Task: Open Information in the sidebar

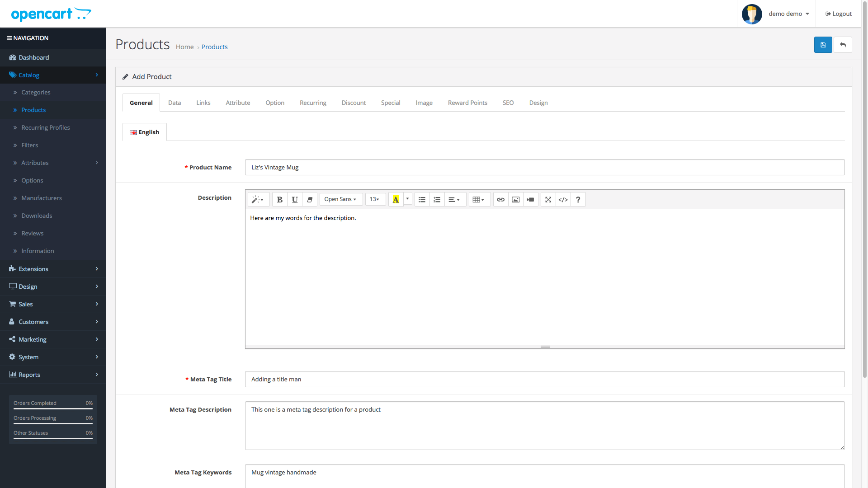Action: (53, 251)
